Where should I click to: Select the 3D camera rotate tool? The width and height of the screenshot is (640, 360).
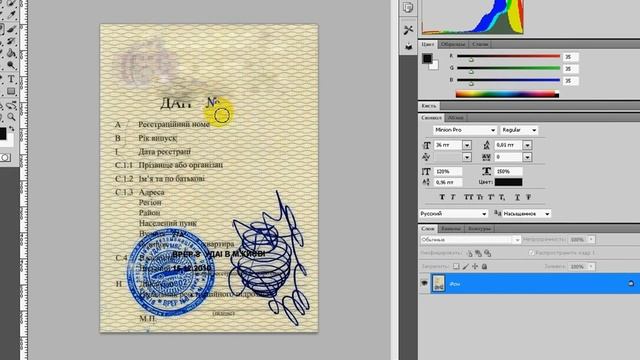click(x=11, y=105)
